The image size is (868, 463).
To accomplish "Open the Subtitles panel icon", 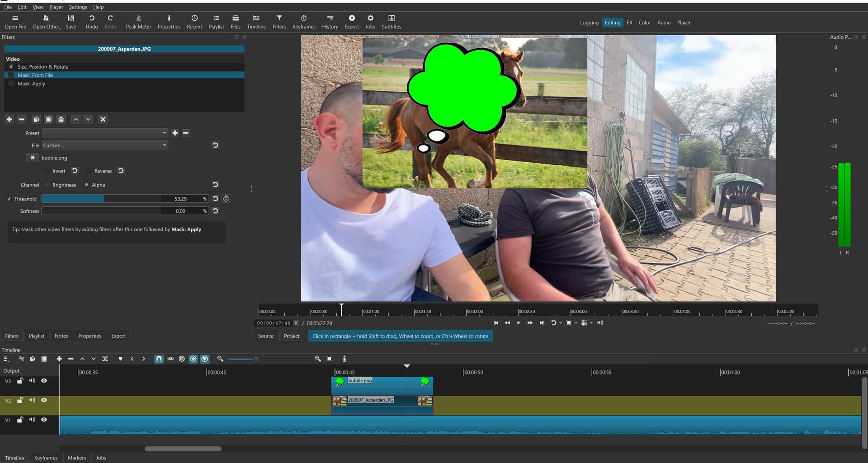I will click(x=391, y=21).
